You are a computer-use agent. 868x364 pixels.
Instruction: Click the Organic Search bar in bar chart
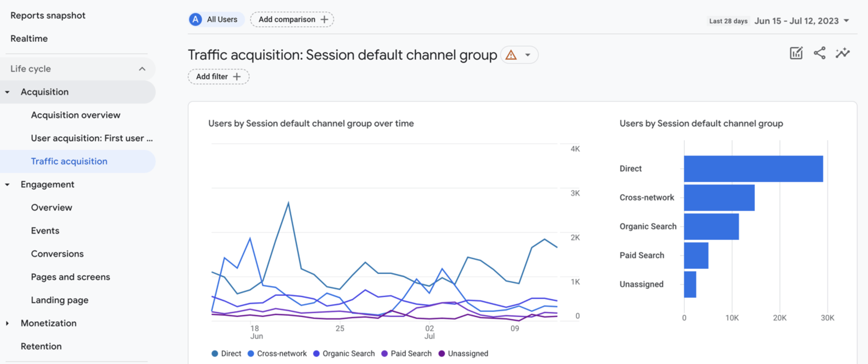tap(711, 227)
